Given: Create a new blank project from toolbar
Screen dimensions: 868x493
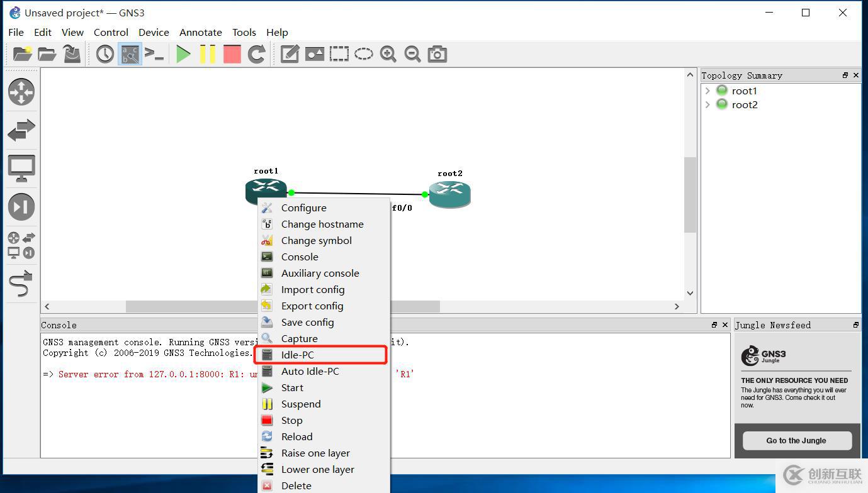Looking at the screenshot, I should tap(22, 54).
